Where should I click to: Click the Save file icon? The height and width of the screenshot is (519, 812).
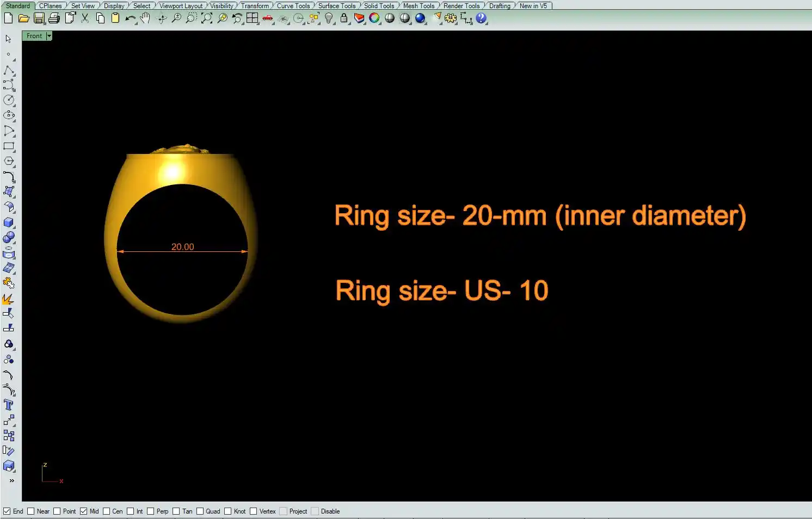click(39, 18)
